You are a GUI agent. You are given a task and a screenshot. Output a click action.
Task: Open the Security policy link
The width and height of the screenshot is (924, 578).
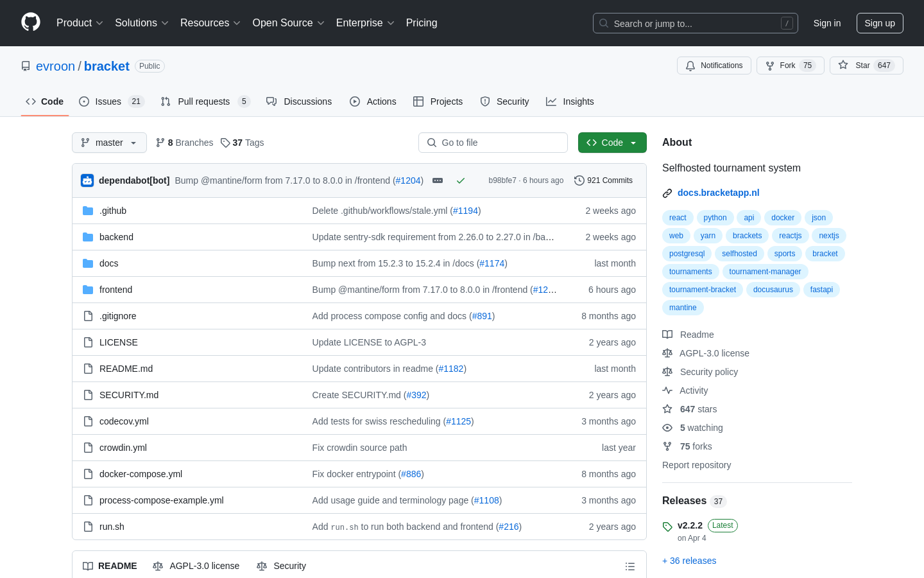708,372
